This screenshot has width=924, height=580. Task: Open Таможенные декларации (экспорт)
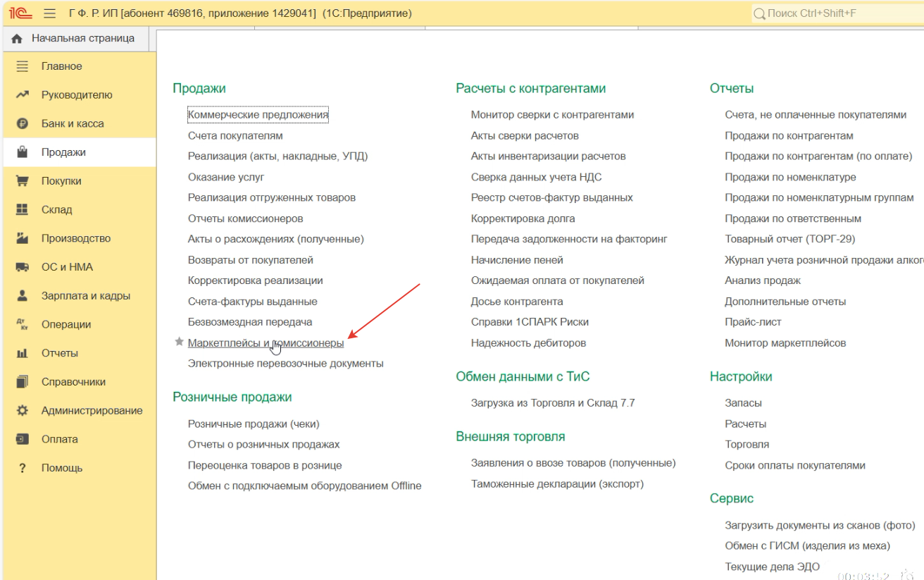(x=557, y=484)
